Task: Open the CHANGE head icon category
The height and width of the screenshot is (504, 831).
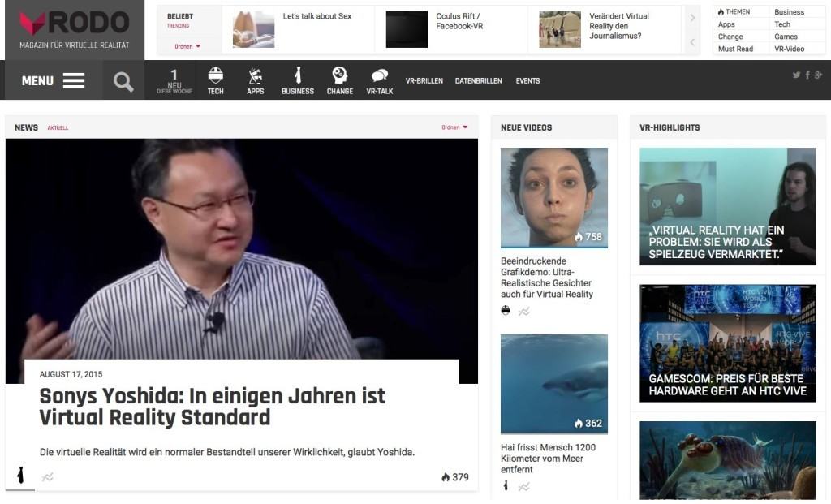Action: pos(340,80)
